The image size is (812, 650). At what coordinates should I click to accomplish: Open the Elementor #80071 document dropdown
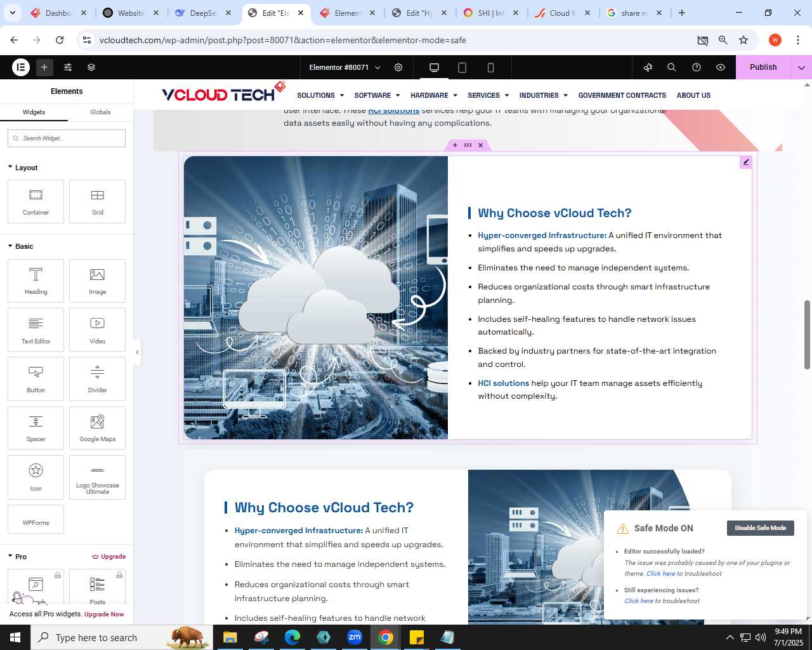(x=344, y=67)
